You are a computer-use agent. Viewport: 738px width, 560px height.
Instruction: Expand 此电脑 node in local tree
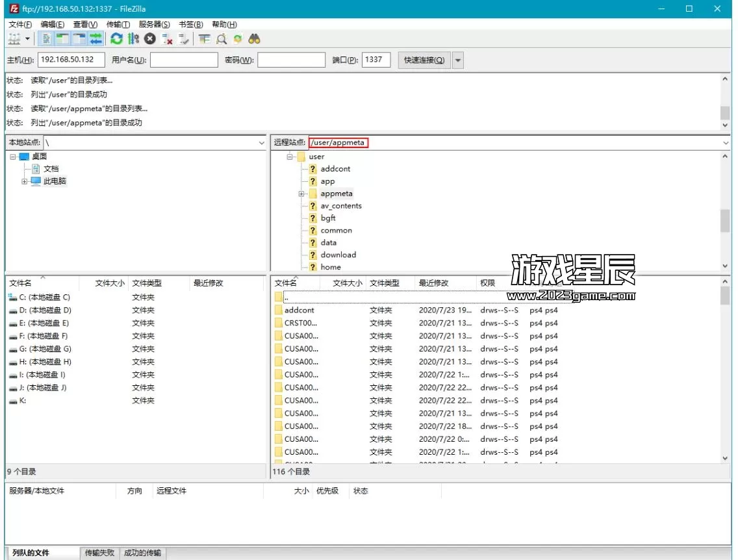point(24,181)
